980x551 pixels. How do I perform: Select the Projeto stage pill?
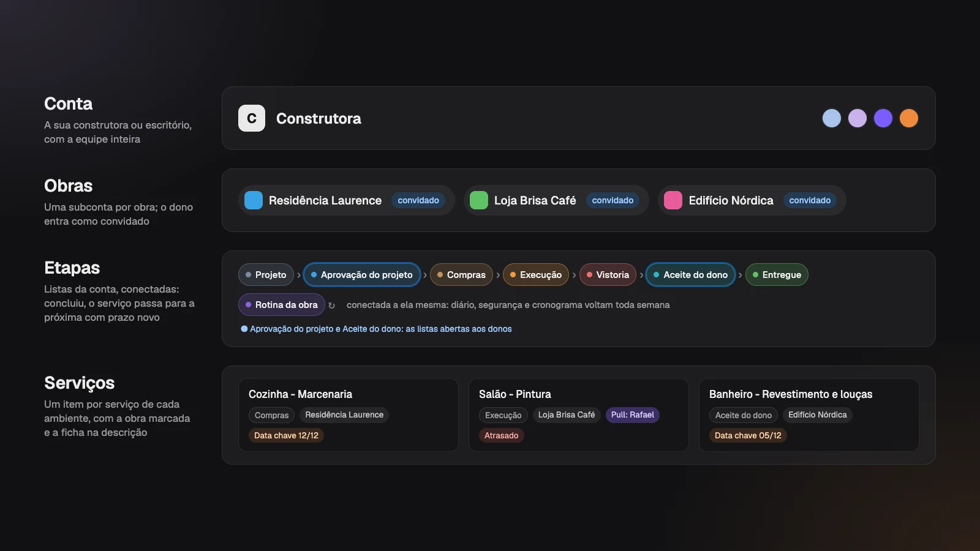[266, 275]
